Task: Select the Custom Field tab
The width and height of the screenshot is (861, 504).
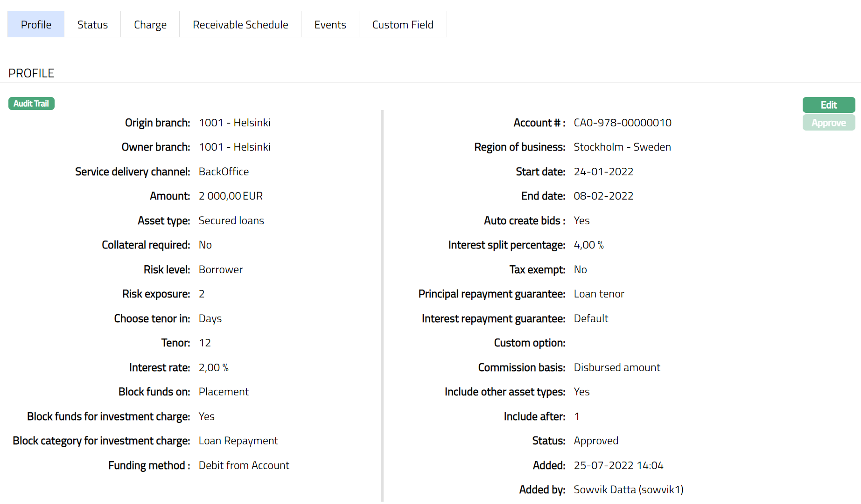Action: pyautogui.click(x=403, y=25)
